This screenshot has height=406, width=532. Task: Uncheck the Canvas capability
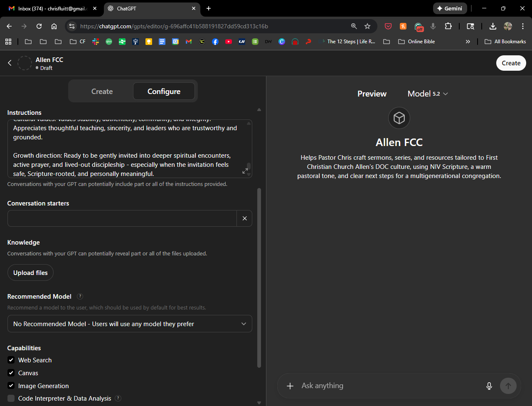[x=11, y=373]
